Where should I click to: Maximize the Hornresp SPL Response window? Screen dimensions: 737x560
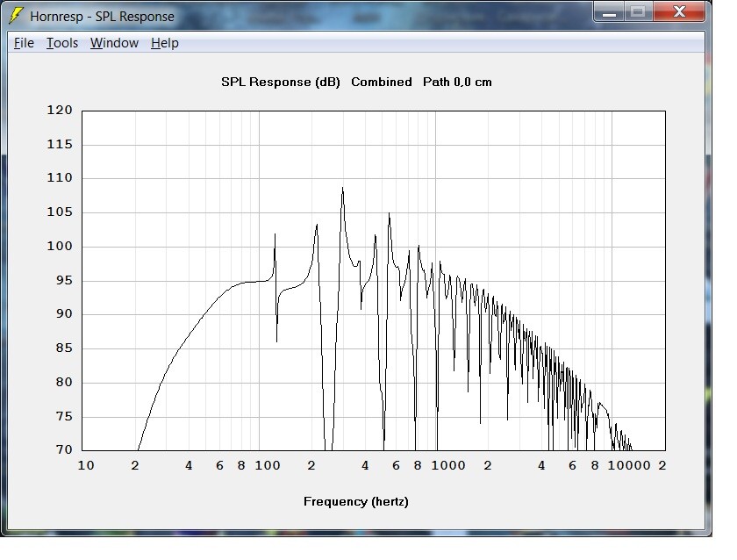click(x=638, y=12)
